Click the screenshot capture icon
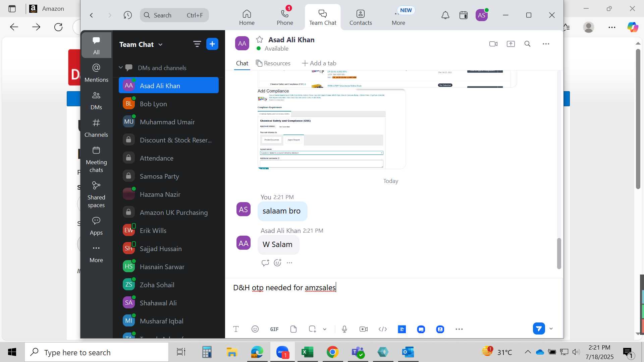Image resolution: width=644 pixels, height=362 pixels. [x=312, y=329]
